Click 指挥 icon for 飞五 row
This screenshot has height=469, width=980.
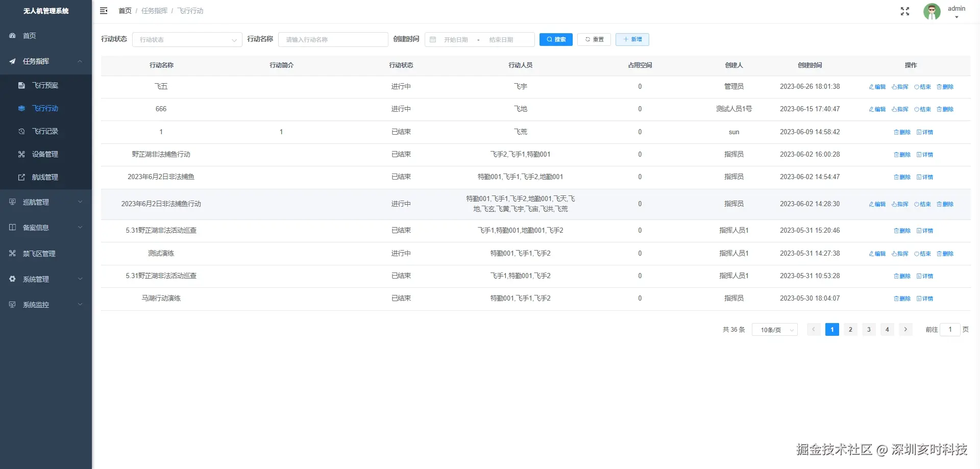pyautogui.click(x=900, y=87)
